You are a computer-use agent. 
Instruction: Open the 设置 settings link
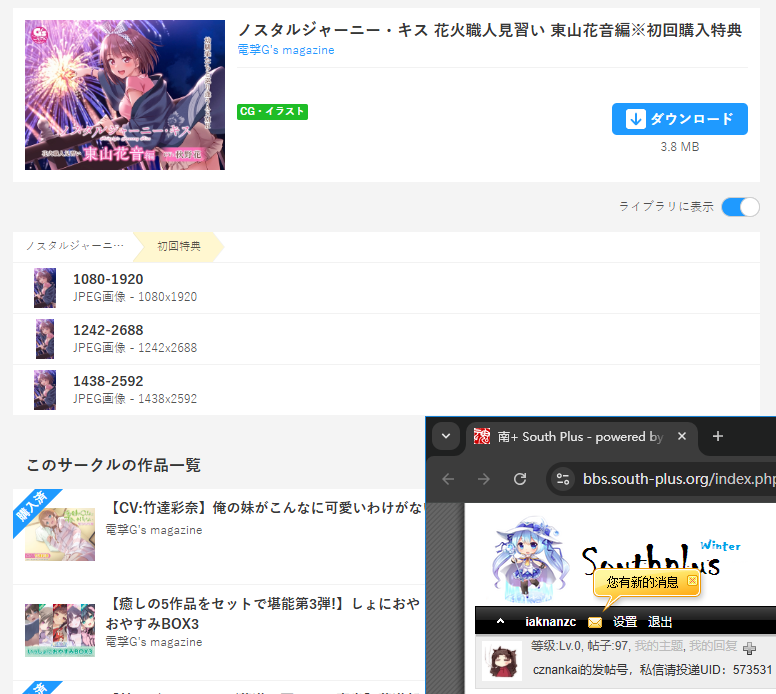(x=625, y=622)
